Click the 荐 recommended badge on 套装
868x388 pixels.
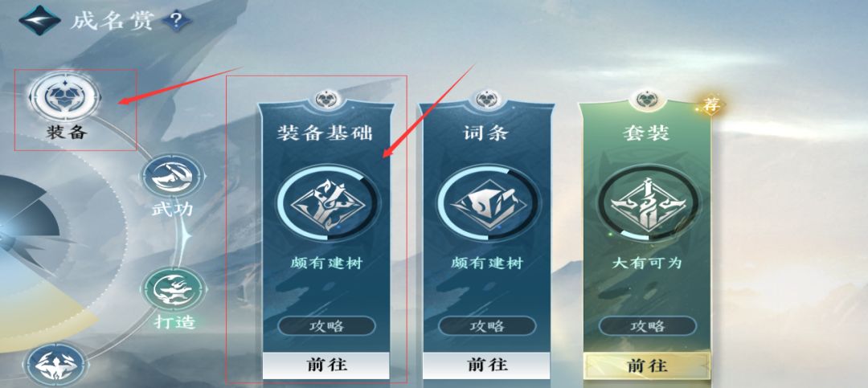[710, 104]
